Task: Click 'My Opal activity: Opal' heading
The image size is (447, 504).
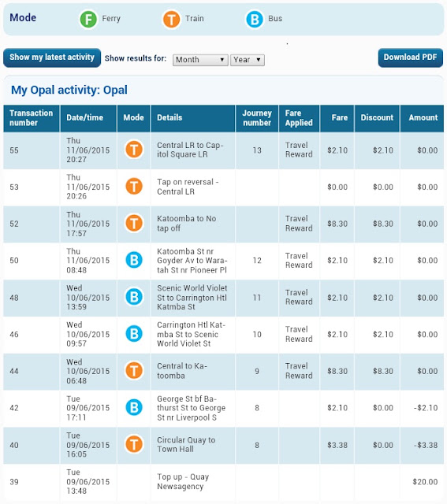Action: 69,90
